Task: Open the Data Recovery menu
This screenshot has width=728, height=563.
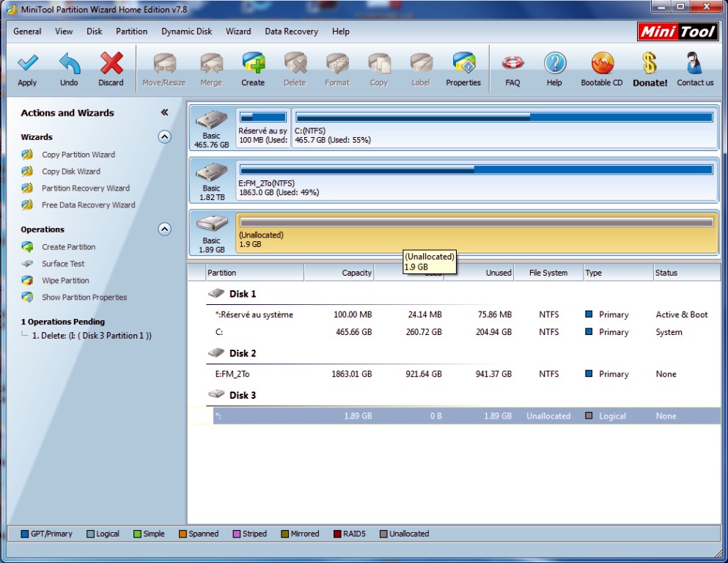Action: 292,32
